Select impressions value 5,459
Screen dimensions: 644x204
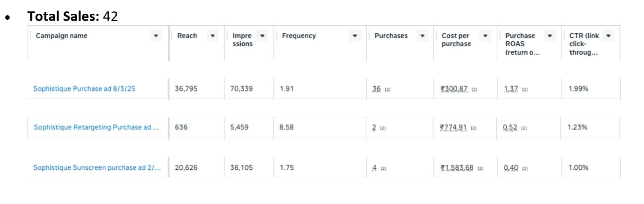239,127
